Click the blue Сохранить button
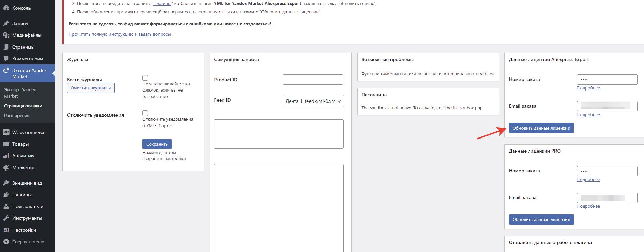The height and width of the screenshot is (252, 644). [157, 144]
